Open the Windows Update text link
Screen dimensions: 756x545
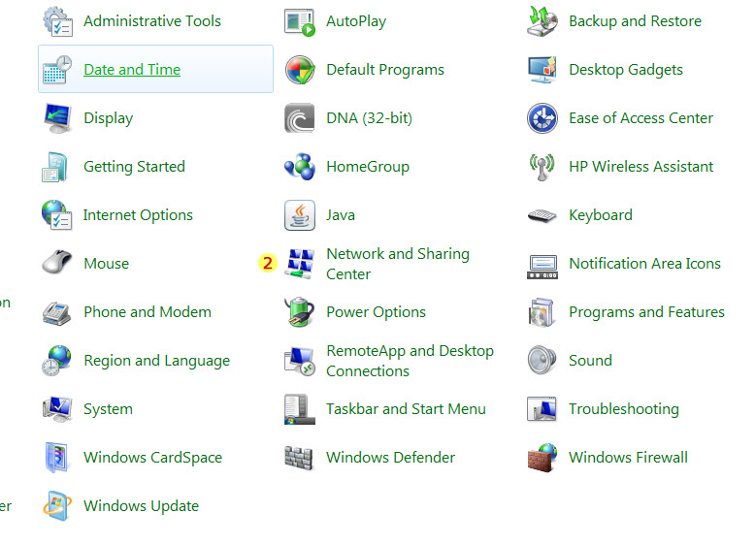(x=142, y=506)
